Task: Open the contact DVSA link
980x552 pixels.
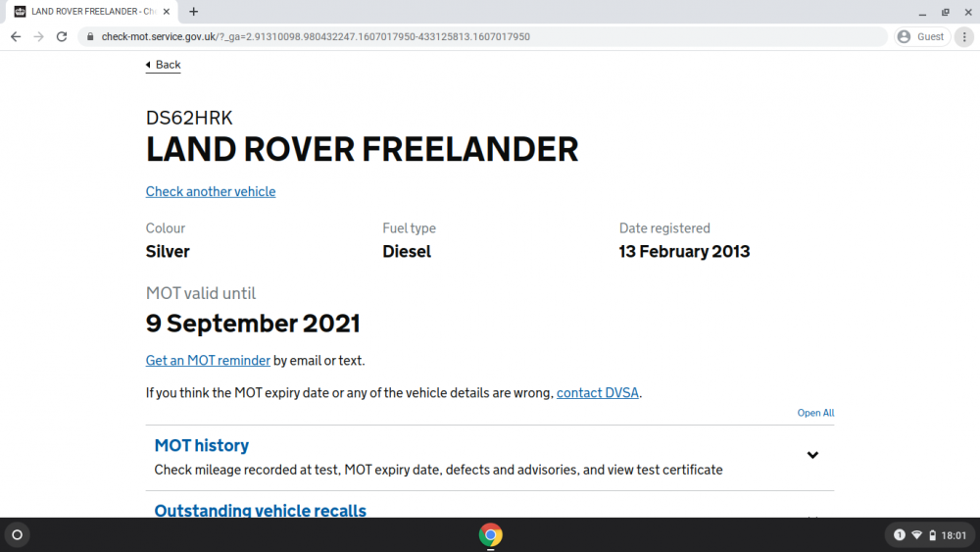Action: coord(598,393)
